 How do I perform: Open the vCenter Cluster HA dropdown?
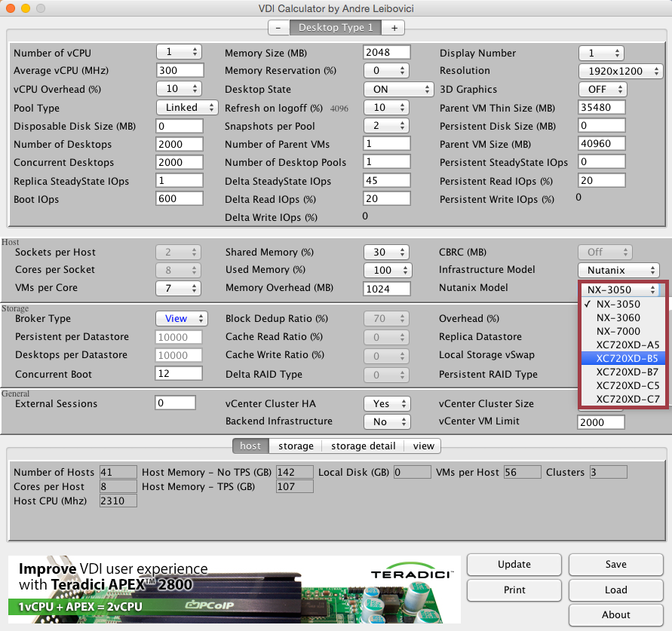[x=387, y=403]
